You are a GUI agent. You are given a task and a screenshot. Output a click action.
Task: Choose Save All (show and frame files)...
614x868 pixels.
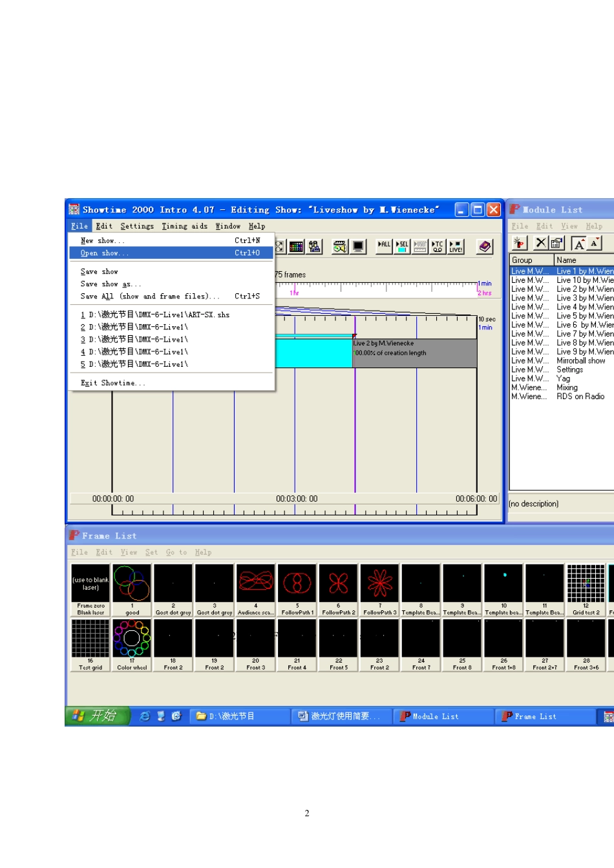[x=171, y=296]
